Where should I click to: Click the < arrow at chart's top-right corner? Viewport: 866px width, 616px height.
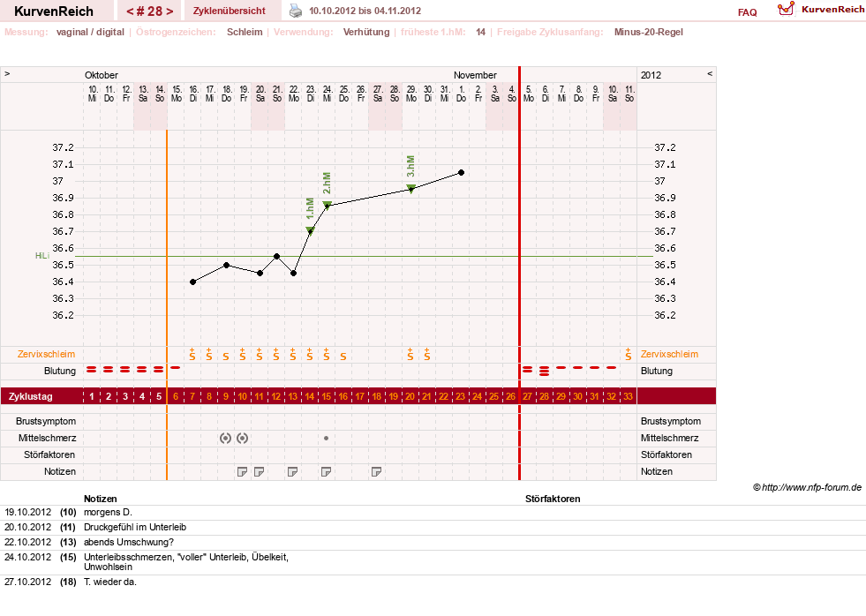pos(710,73)
